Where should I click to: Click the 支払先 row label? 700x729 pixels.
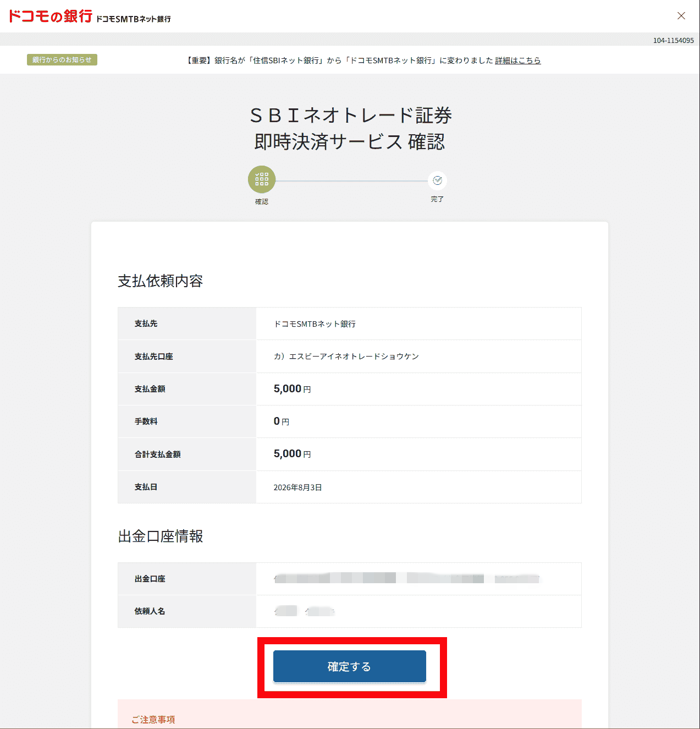pyautogui.click(x=146, y=324)
